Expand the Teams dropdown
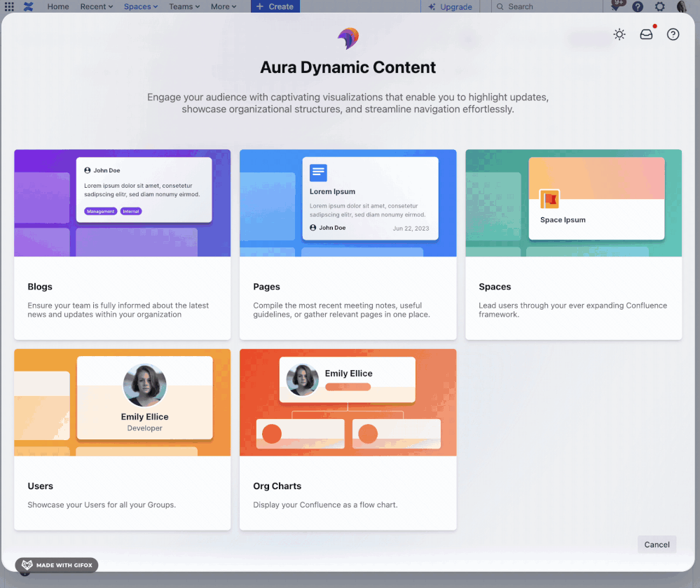The width and height of the screenshot is (700, 588). (x=184, y=7)
